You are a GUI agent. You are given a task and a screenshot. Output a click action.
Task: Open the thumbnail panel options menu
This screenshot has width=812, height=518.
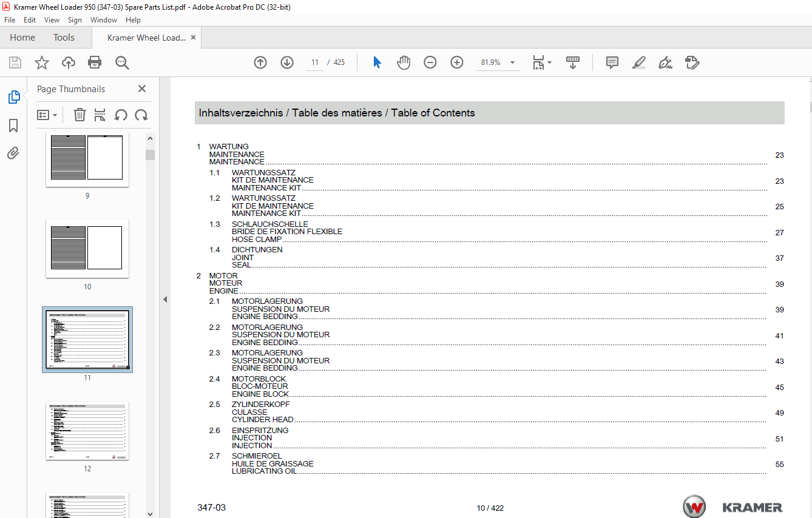[x=47, y=115]
